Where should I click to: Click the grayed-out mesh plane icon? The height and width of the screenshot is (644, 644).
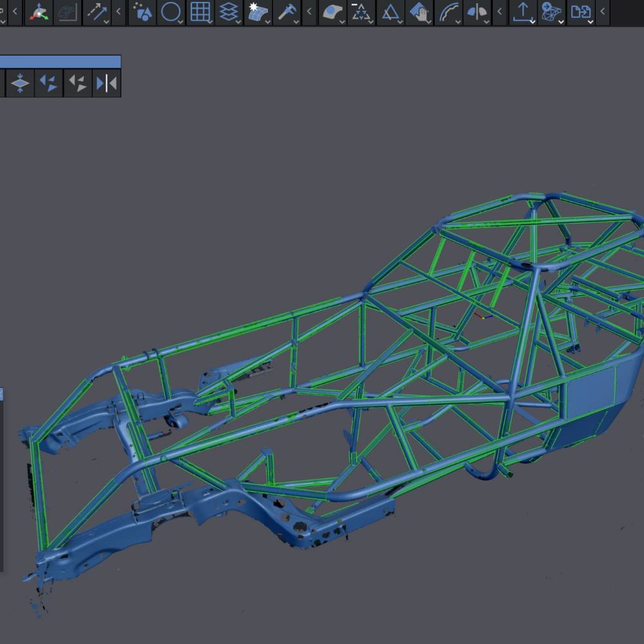[67, 12]
